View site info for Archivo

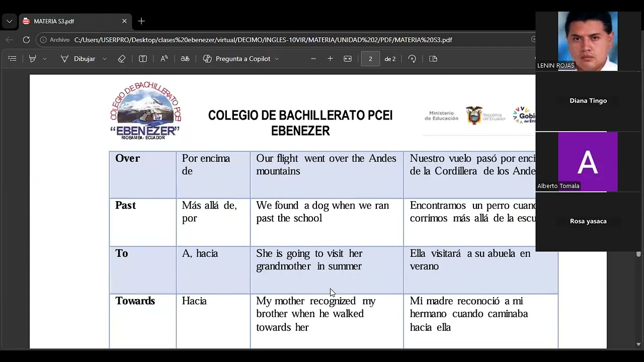coord(55,40)
